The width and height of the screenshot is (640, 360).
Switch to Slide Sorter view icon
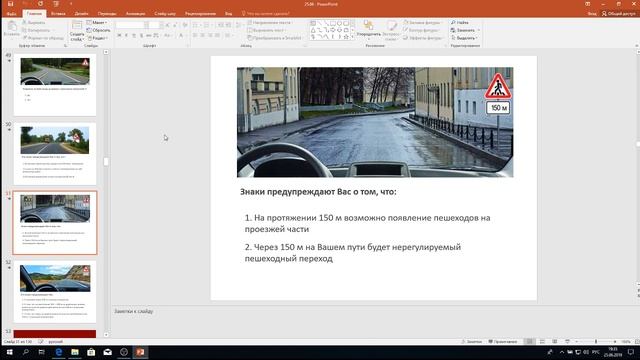tap(542, 341)
